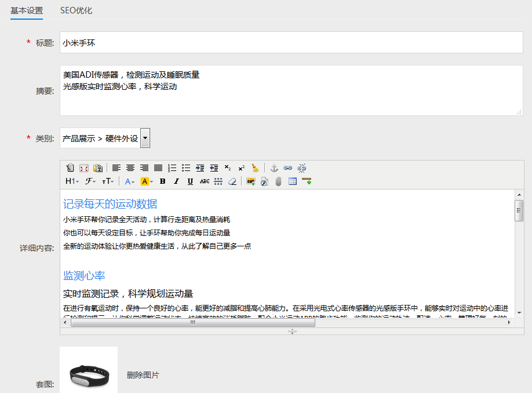Switch to the SEO优化 tab
The height and width of the screenshot is (393, 532).
pyautogui.click(x=76, y=10)
